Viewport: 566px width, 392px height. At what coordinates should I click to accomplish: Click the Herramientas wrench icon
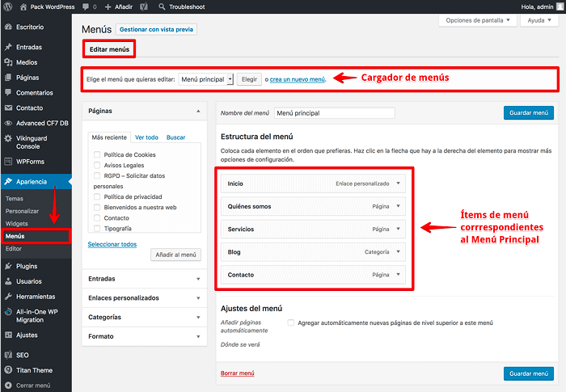pyautogui.click(x=8, y=297)
